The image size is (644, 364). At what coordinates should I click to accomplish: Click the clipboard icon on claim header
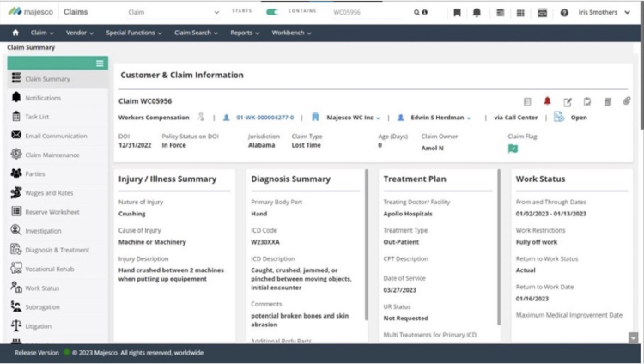[587, 101]
